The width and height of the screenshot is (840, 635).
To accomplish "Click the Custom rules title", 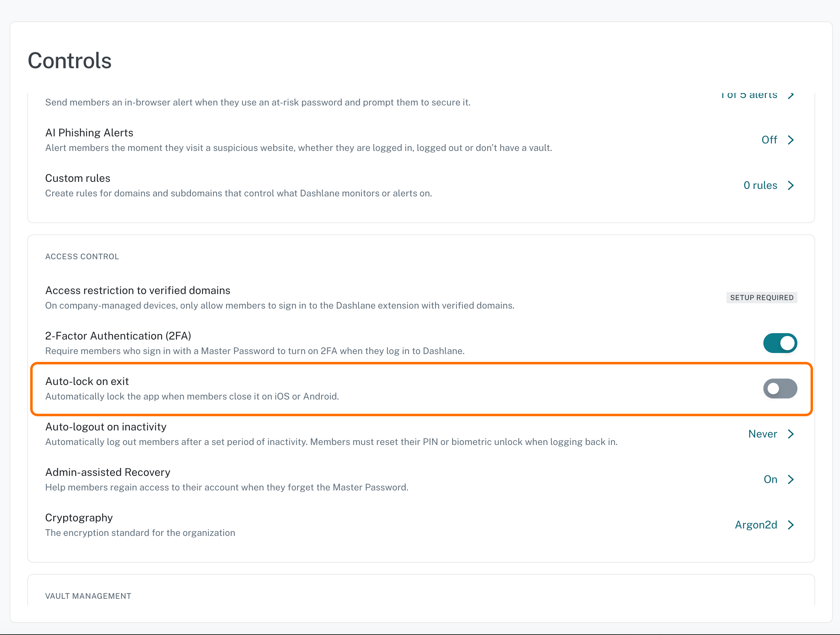I will [x=78, y=178].
